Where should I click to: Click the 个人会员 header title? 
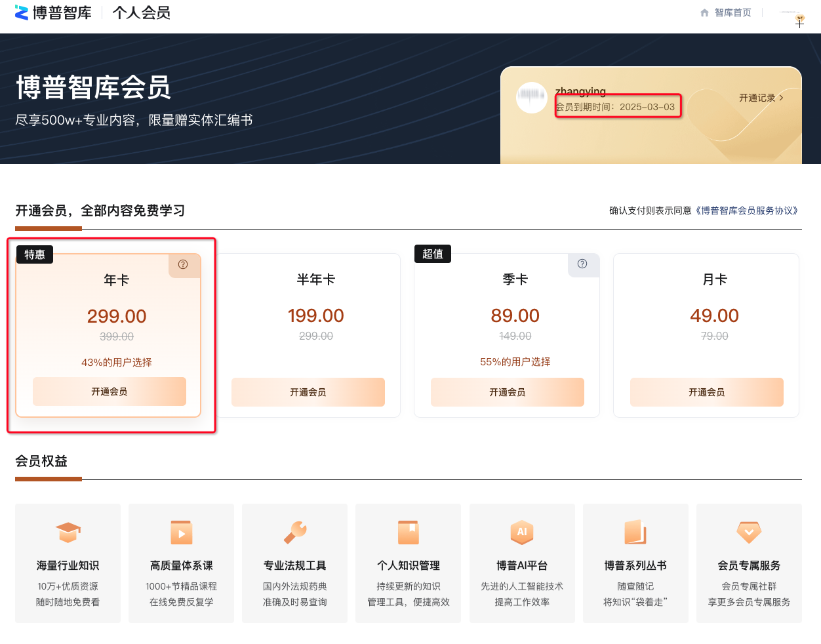[142, 12]
